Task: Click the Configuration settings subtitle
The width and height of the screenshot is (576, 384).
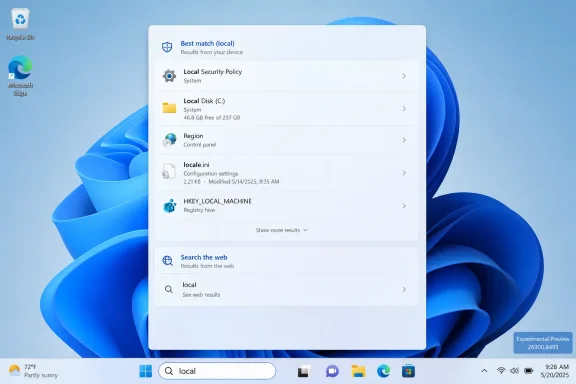Action: click(x=210, y=173)
